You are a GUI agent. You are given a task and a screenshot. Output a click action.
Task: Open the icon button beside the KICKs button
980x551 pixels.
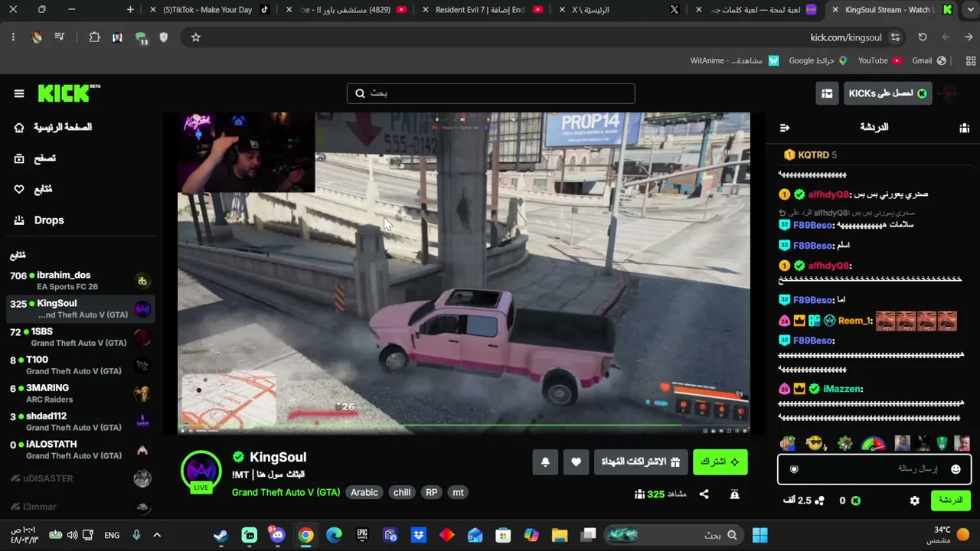click(827, 93)
